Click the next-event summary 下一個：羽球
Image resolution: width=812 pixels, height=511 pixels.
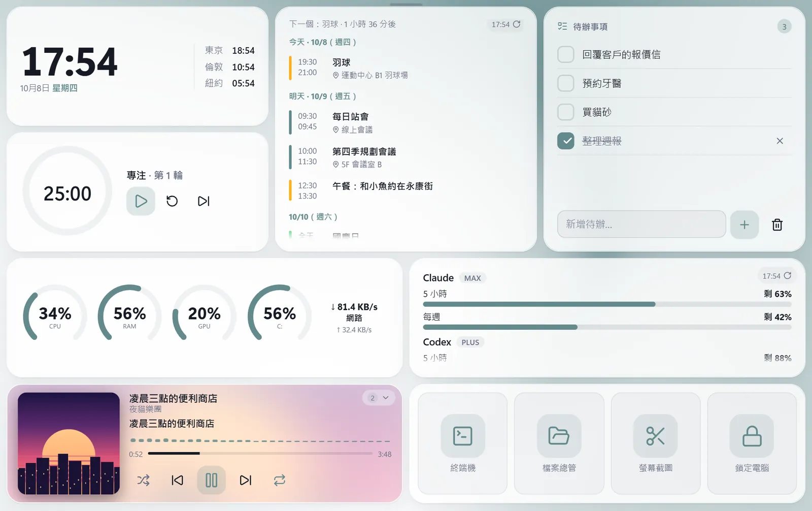(x=342, y=24)
